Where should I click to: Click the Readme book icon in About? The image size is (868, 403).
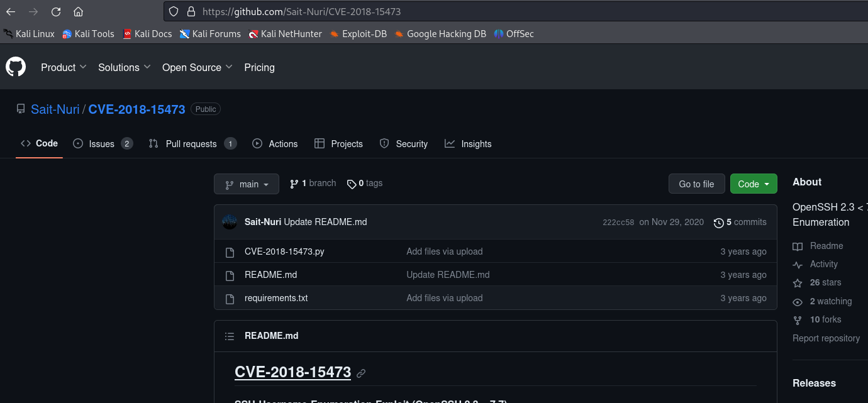(798, 246)
